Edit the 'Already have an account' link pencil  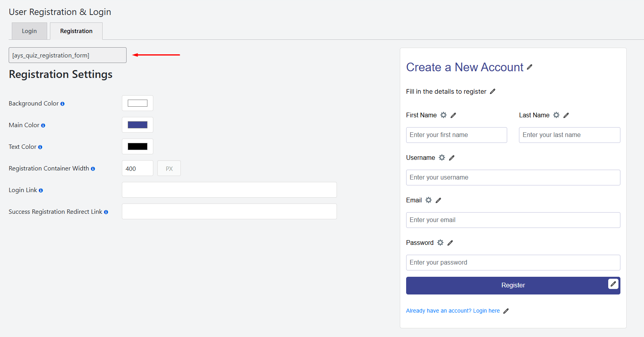click(x=506, y=311)
